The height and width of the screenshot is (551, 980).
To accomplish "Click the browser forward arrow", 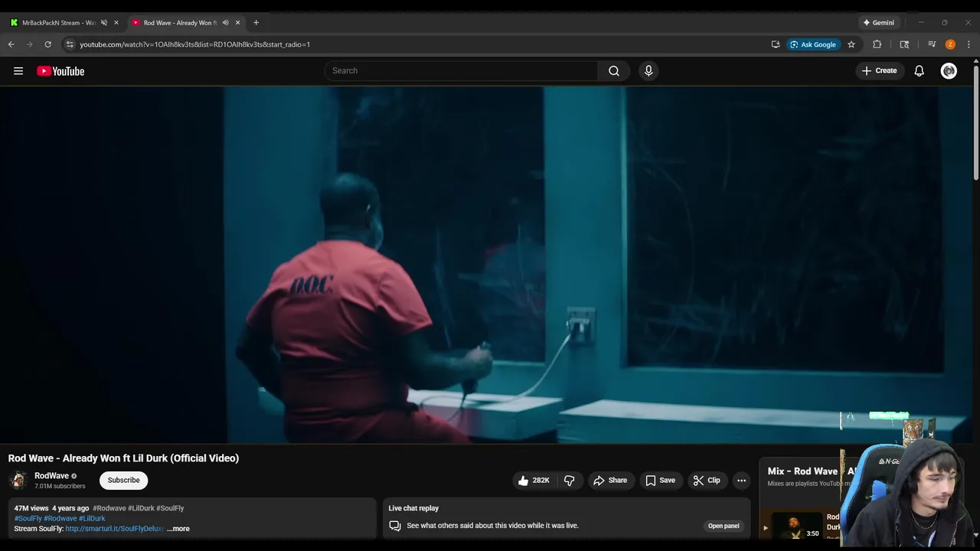I will coord(30,44).
